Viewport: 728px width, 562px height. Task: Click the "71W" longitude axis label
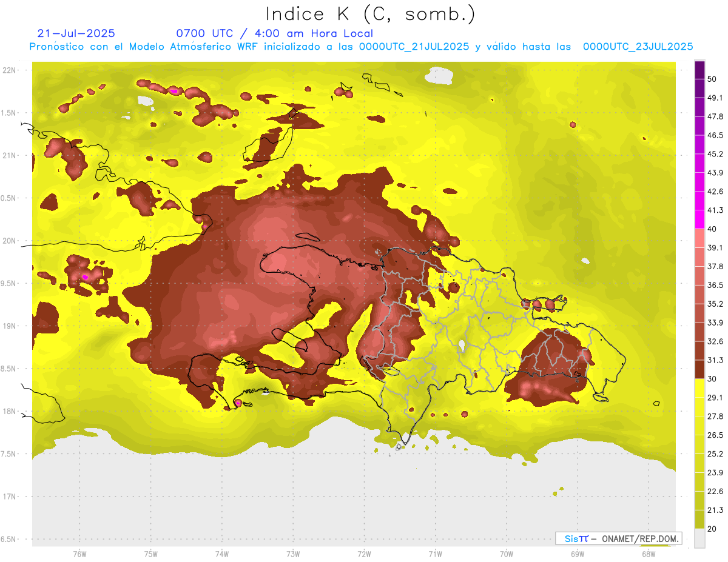tap(435, 554)
